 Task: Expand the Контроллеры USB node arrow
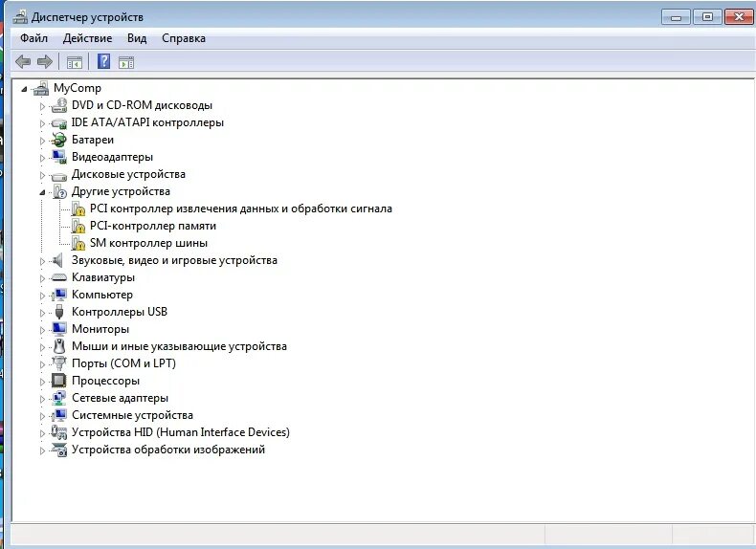[42, 314]
